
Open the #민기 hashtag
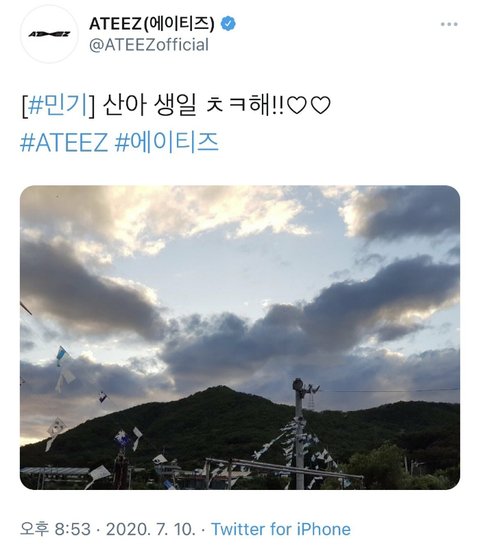pyautogui.click(x=58, y=105)
